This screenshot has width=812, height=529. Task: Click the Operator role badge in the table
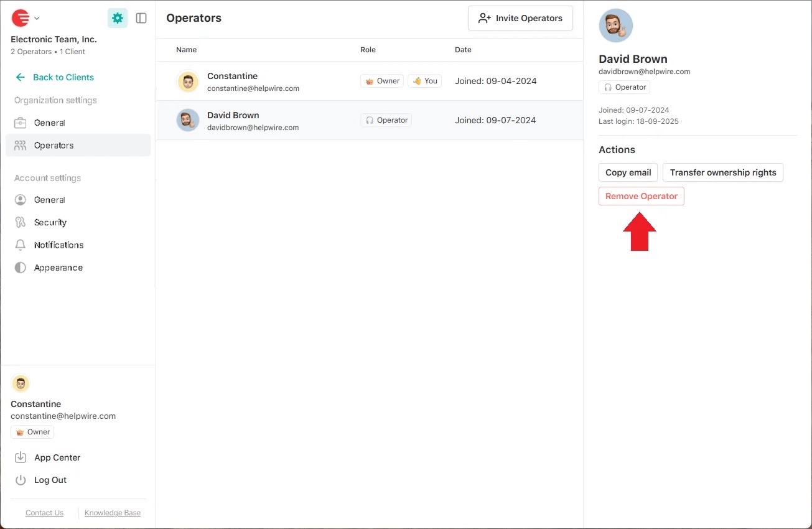386,120
